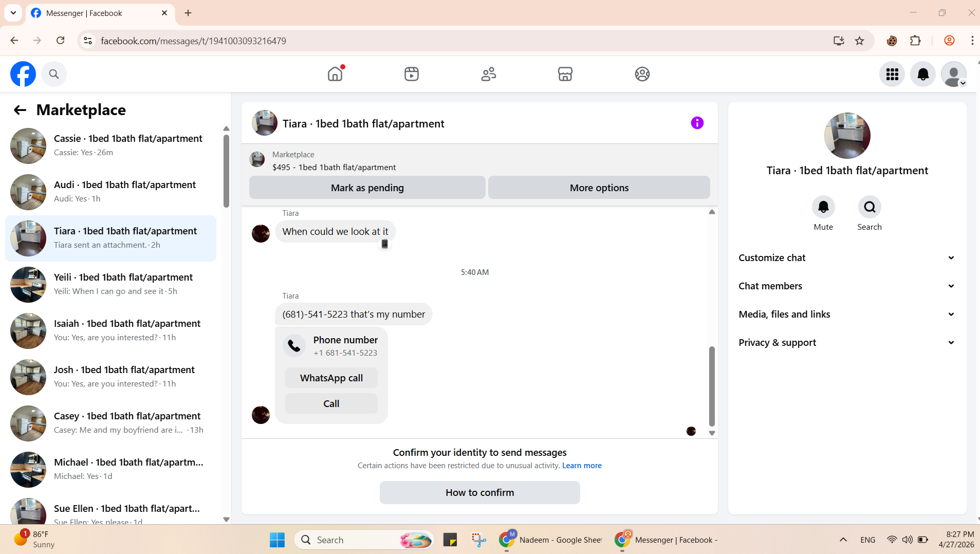Open the Groups icon
The height and width of the screenshot is (554, 980).
click(642, 74)
